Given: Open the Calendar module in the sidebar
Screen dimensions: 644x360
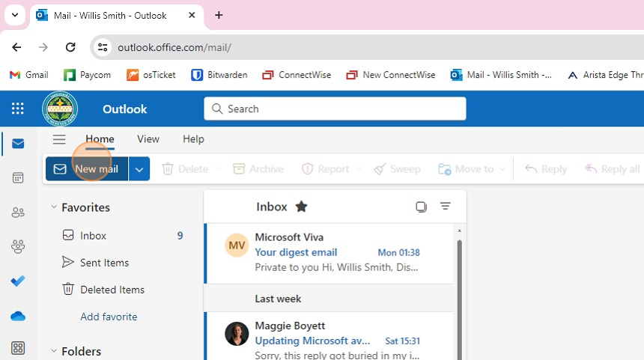Looking at the screenshot, I should (x=18, y=177).
